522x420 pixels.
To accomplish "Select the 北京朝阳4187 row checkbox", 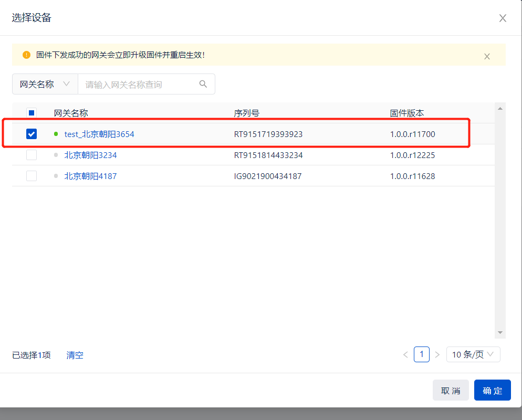I will click(x=32, y=176).
